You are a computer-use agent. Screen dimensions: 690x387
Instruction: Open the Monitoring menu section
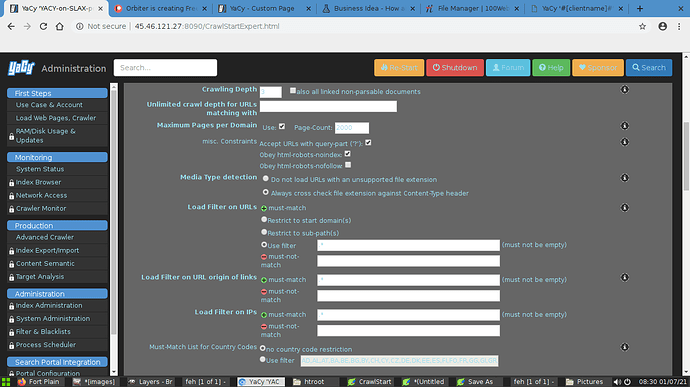pyautogui.click(x=57, y=157)
